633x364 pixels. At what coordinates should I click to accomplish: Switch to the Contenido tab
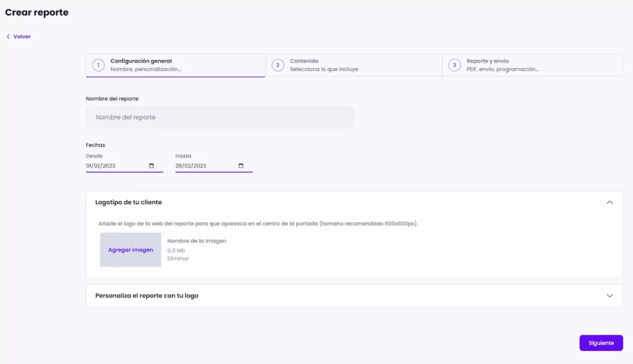pyautogui.click(x=323, y=65)
